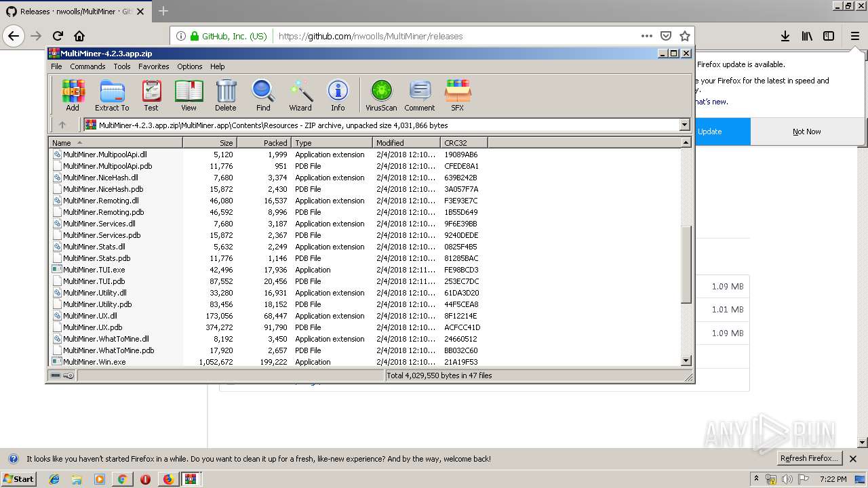This screenshot has height=488, width=868.
Task: Launch the Wizard tool
Action: pyautogui.click(x=300, y=95)
